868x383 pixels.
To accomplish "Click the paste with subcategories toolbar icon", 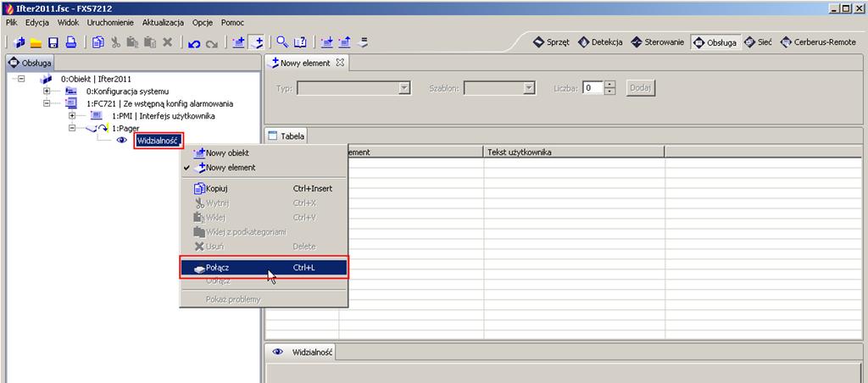I will tap(149, 42).
